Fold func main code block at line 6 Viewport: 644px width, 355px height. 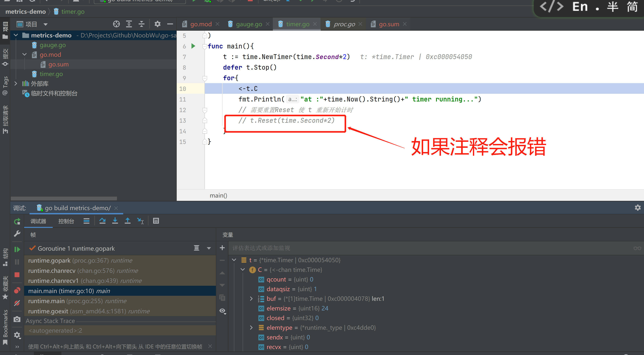coord(204,46)
